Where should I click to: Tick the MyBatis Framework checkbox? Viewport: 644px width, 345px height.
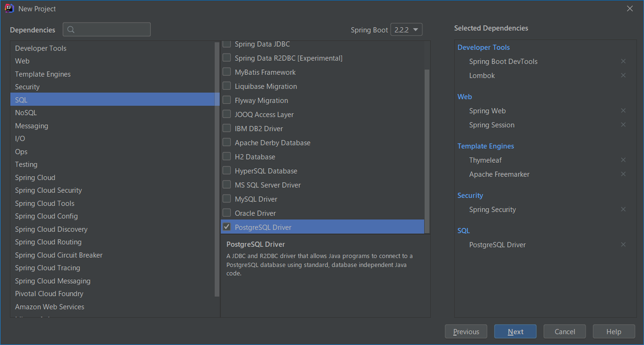point(226,72)
